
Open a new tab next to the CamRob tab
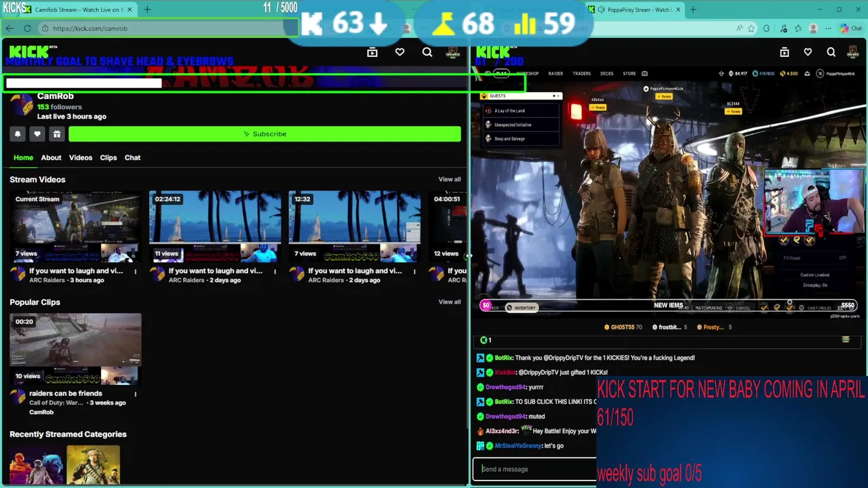[147, 9]
